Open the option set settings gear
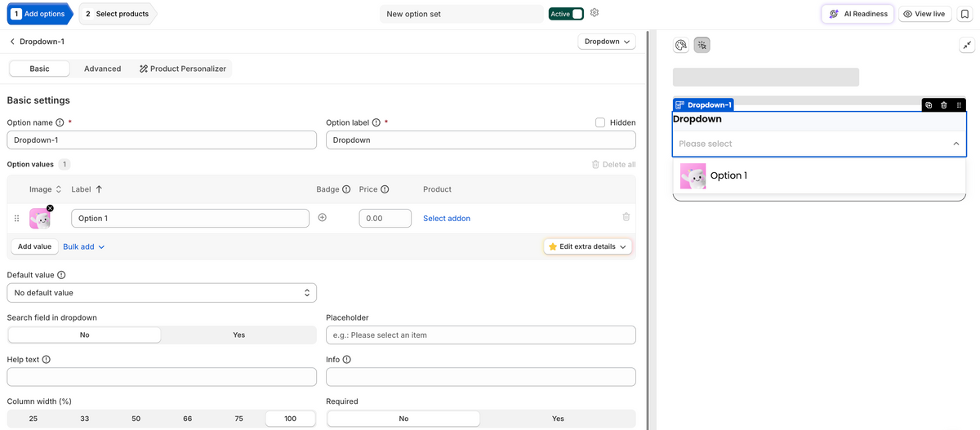Image resolution: width=980 pixels, height=430 pixels. (x=595, y=13)
